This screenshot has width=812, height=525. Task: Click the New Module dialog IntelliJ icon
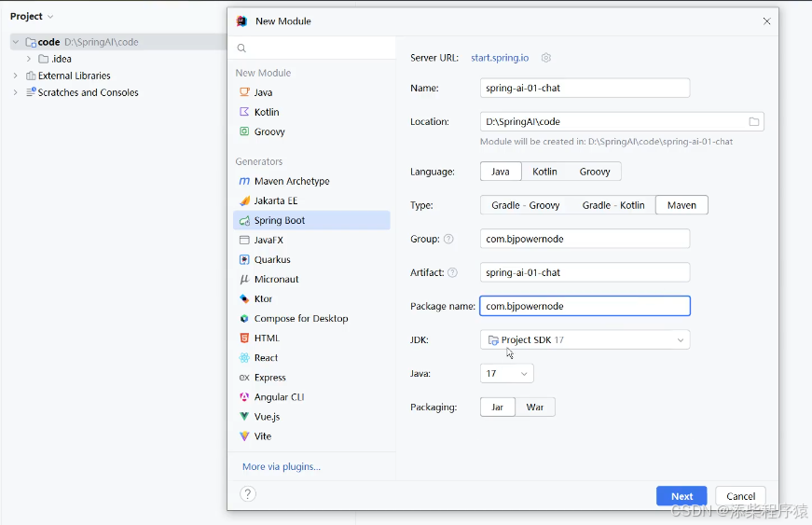coord(241,21)
